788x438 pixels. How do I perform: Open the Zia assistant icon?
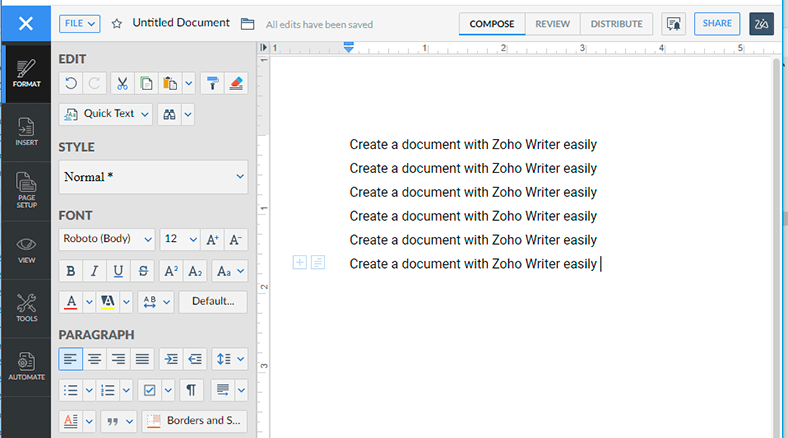click(761, 24)
